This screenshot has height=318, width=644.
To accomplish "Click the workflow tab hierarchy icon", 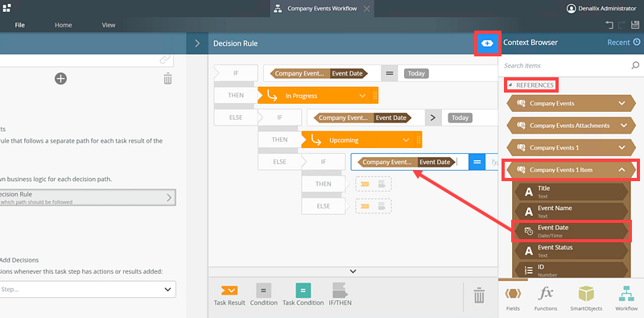I will click(278, 9).
